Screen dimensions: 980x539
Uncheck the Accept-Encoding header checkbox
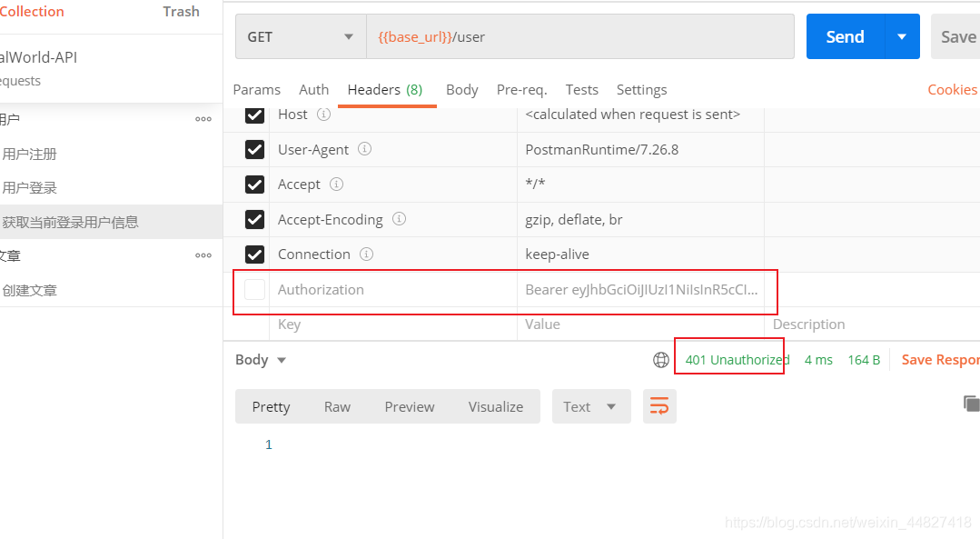pos(254,219)
